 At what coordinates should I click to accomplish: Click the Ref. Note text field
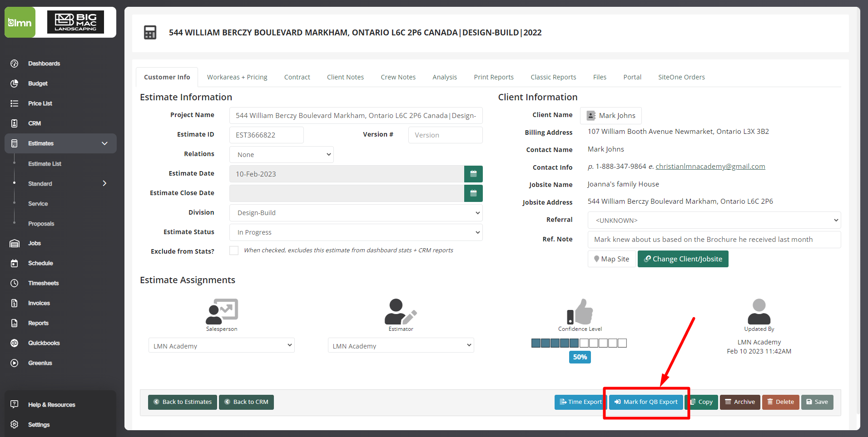[x=714, y=240]
